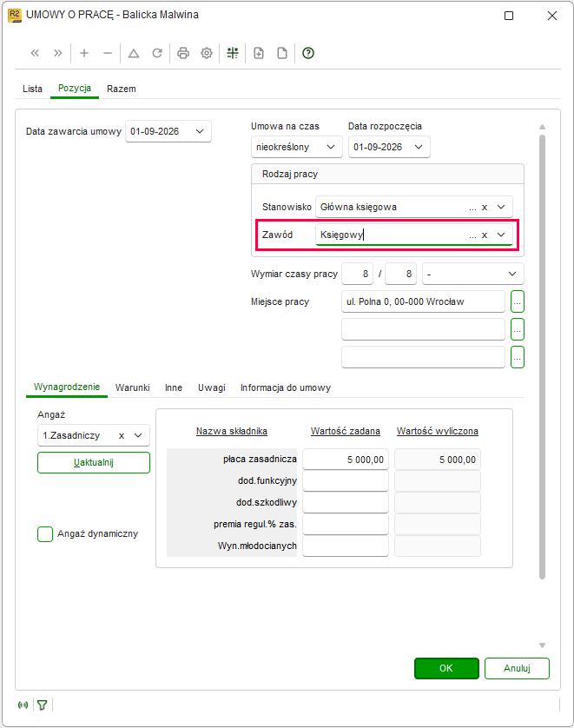
Task: Open print using printer icon
Action: [x=183, y=53]
